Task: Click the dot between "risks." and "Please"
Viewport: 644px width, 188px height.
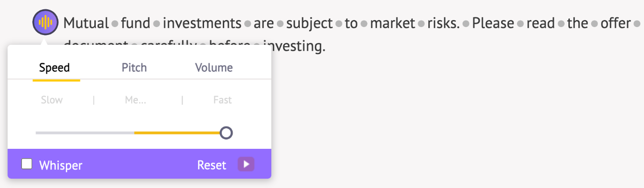Action: [x=466, y=23]
